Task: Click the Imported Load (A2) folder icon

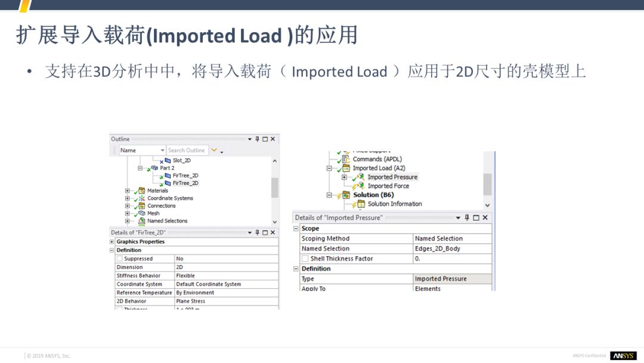Action: [347, 168]
